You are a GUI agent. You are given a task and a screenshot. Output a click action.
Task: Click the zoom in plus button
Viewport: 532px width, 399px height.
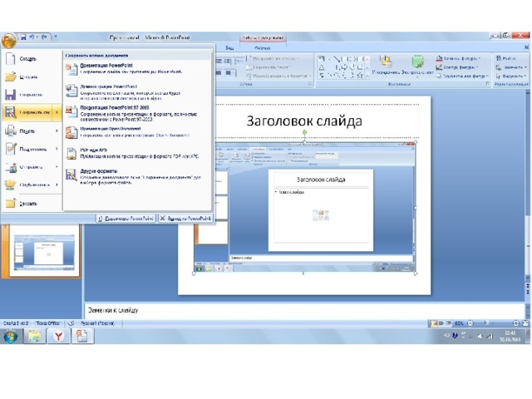click(x=516, y=323)
